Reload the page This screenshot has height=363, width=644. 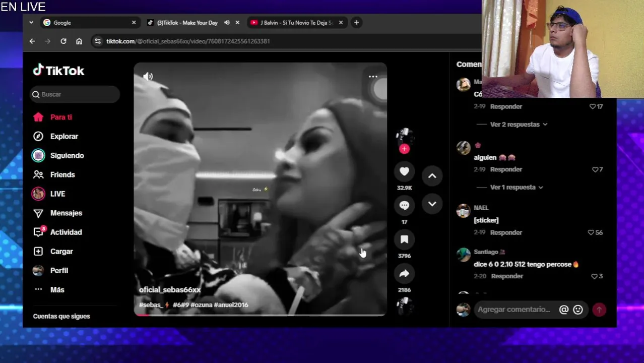coord(63,41)
